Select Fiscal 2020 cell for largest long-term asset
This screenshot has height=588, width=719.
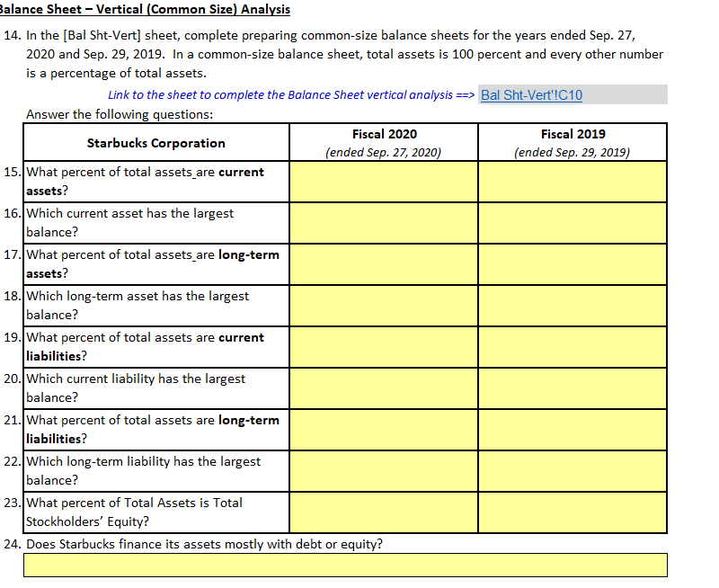(x=382, y=305)
